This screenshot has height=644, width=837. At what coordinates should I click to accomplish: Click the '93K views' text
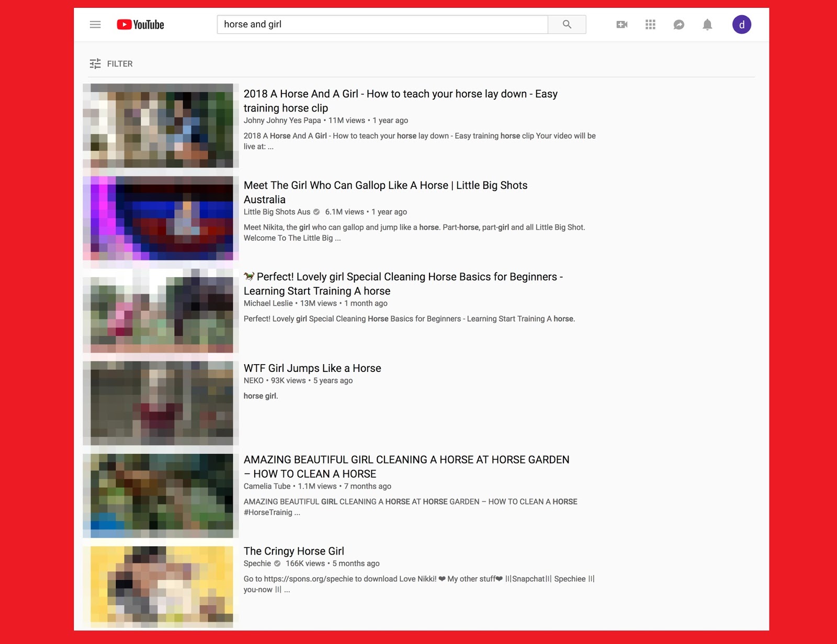(x=288, y=381)
